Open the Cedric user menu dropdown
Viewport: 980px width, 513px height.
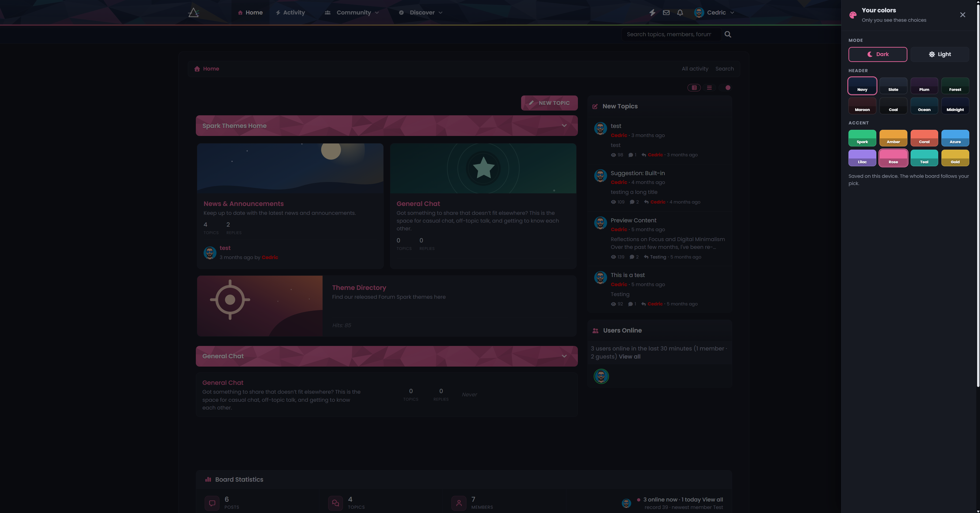click(x=714, y=13)
